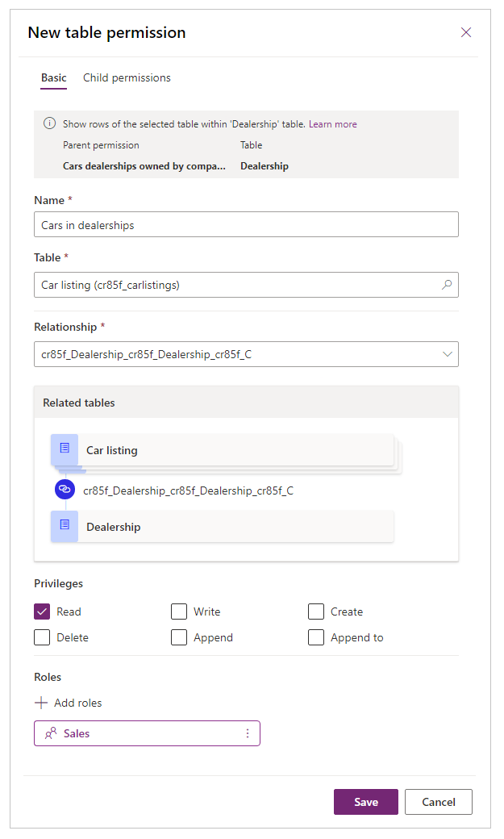Image resolution: width=504 pixels, height=839 pixels.
Task: Switch to the Basic tab
Action: tap(53, 78)
